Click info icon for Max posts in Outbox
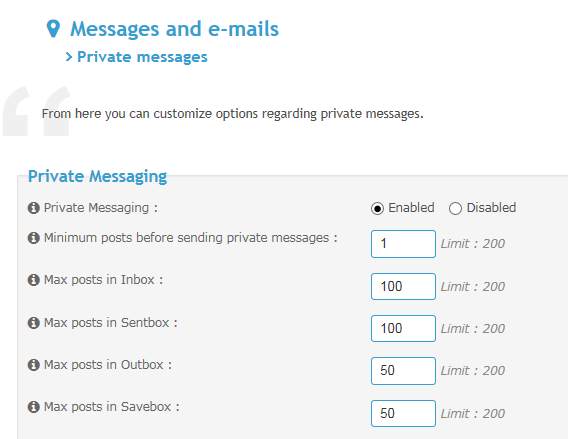The image size is (568, 439). 33,365
